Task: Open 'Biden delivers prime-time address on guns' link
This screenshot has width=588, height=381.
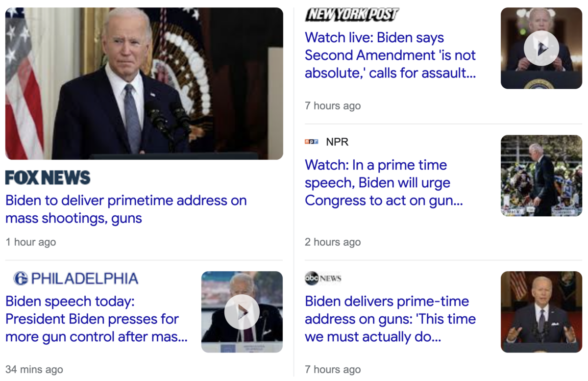Action: tap(391, 319)
